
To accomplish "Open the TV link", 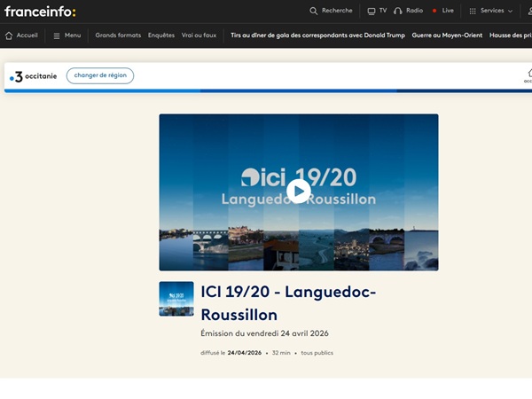I will pos(383,11).
